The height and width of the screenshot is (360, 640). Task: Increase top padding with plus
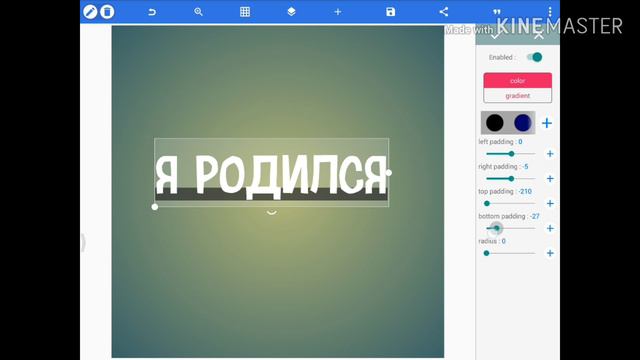pyautogui.click(x=550, y=203)
